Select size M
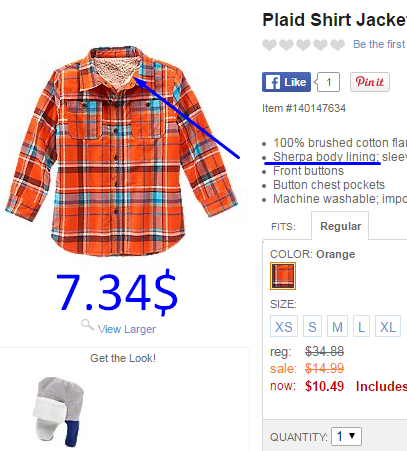 pyautogui.click(x=337, y=326)
